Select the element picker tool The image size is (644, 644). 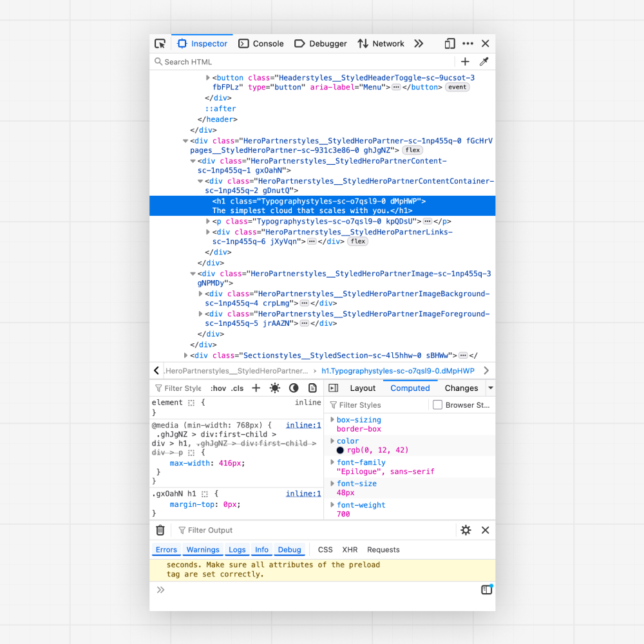click(160, 43)
